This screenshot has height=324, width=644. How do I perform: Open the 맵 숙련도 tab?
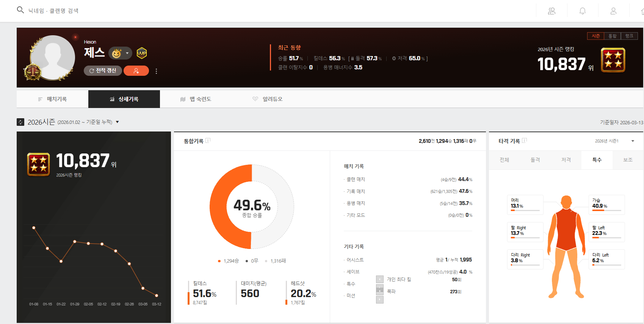point(196,99)
